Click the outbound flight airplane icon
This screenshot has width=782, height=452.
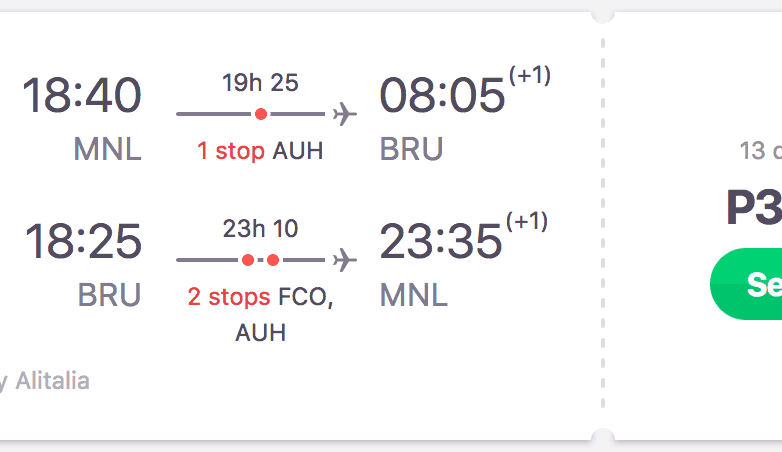point(345,114)
